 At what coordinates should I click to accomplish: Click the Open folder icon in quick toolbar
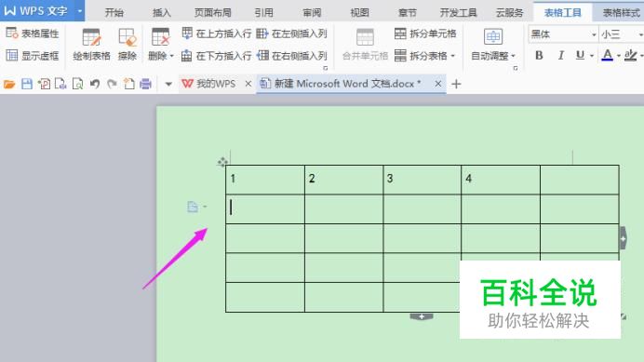click(9, 85)
